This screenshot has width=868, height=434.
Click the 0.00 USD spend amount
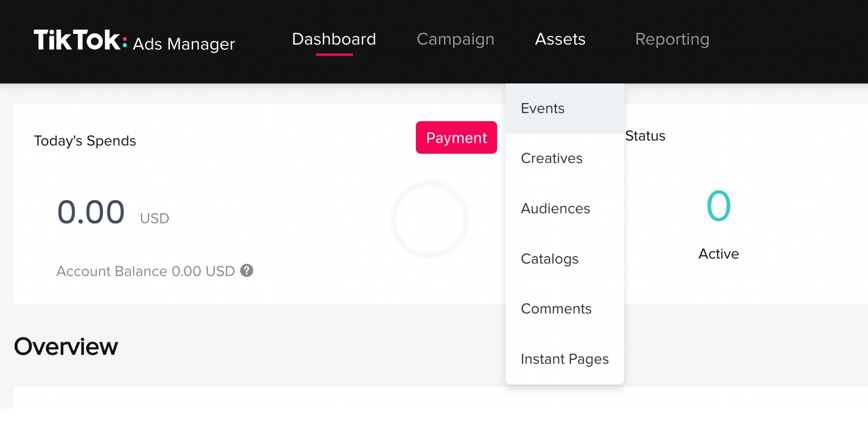[x=91, y=212]
